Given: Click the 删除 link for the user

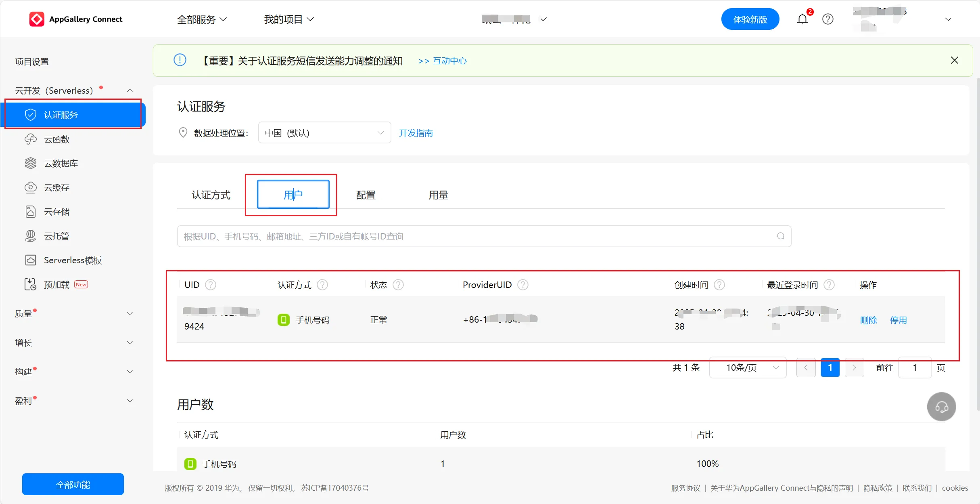Looking at the screenshot, I should coord(868,320).
